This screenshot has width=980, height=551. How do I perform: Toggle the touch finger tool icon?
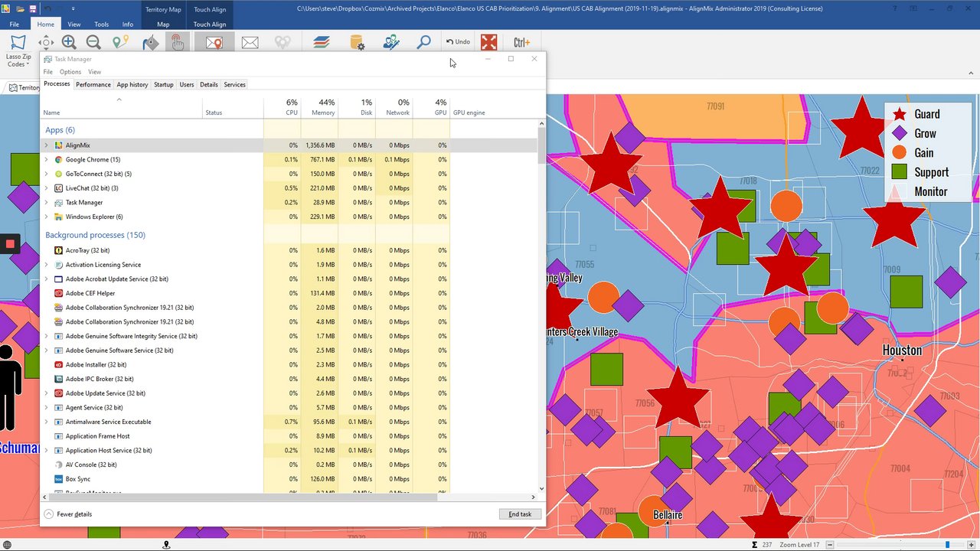tap(178, 43)
